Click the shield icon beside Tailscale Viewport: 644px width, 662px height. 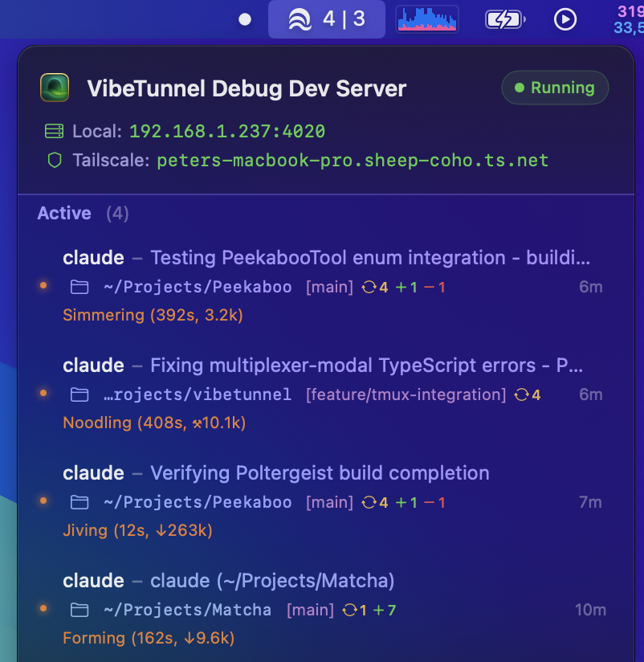(55, 161)
